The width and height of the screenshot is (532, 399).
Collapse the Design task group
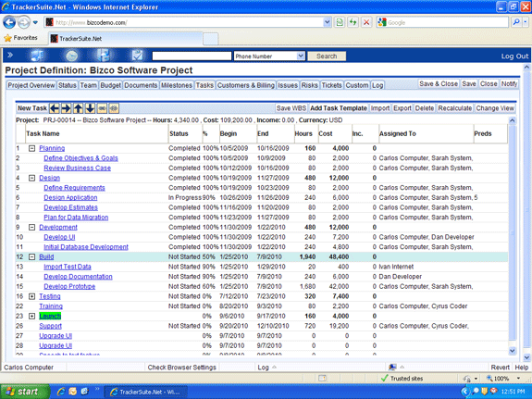(x=31, y=178)
